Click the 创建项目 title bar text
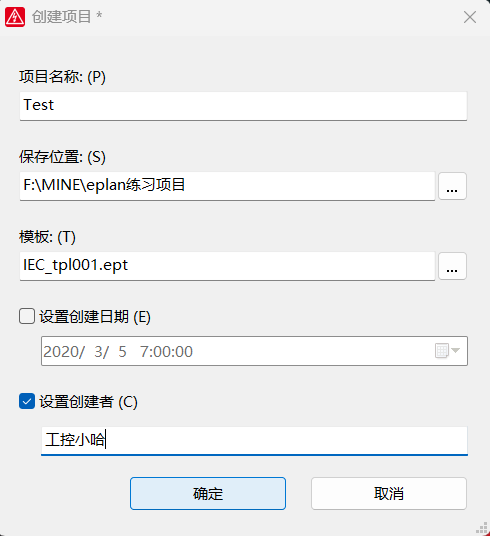The width and height of the screenshot is (490, 536). point(62,17)
